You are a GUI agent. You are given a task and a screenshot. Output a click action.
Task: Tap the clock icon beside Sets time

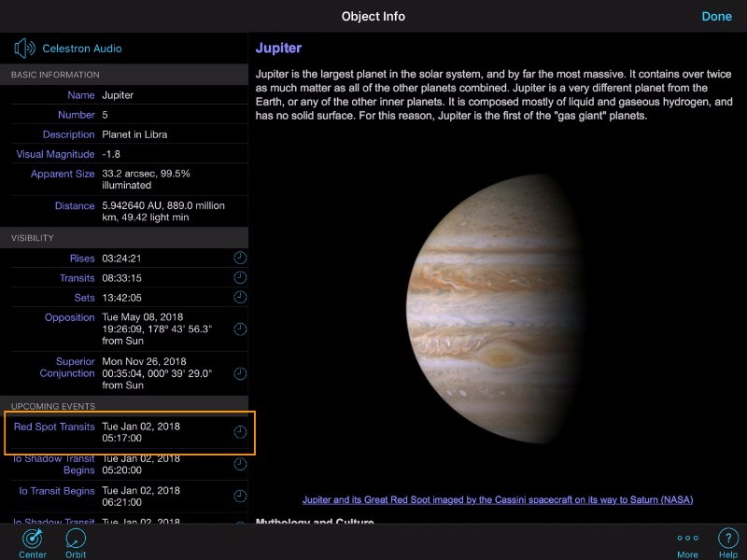240,297
